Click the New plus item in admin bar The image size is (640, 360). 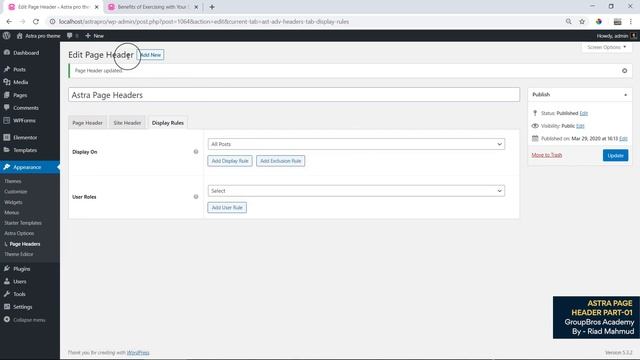(x=94, y=36)
